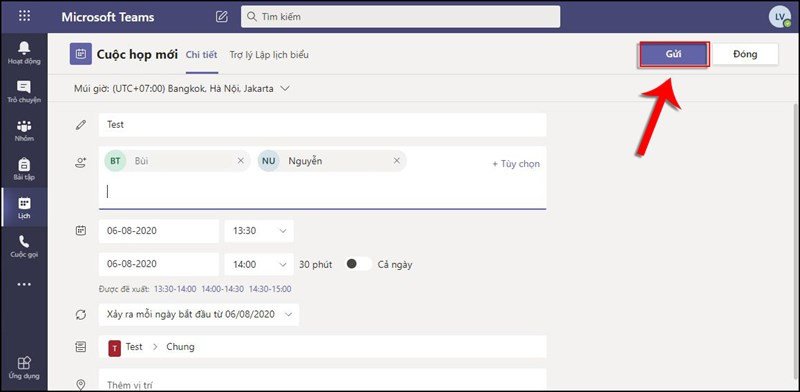Open Trò chuyện chat in sidebar
The height and width of the screenshot is (392, 800).
24,92
